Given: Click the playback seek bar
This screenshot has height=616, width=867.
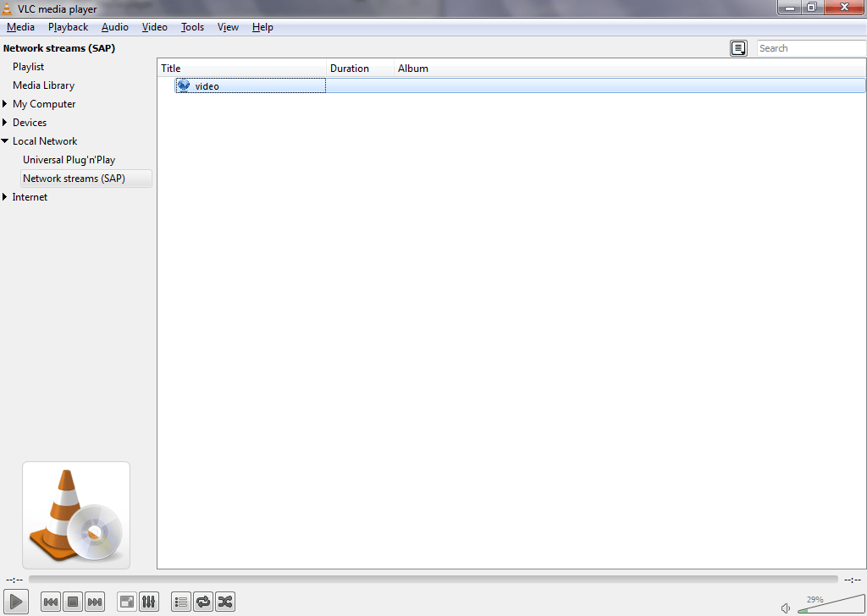Looking at the screenshot, I should pyautogui.click(x=433, y=579).
